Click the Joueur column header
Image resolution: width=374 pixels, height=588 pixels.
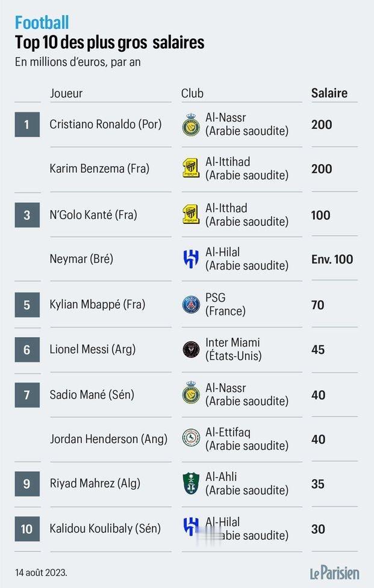pyautogui.click(x=66, y=93)
